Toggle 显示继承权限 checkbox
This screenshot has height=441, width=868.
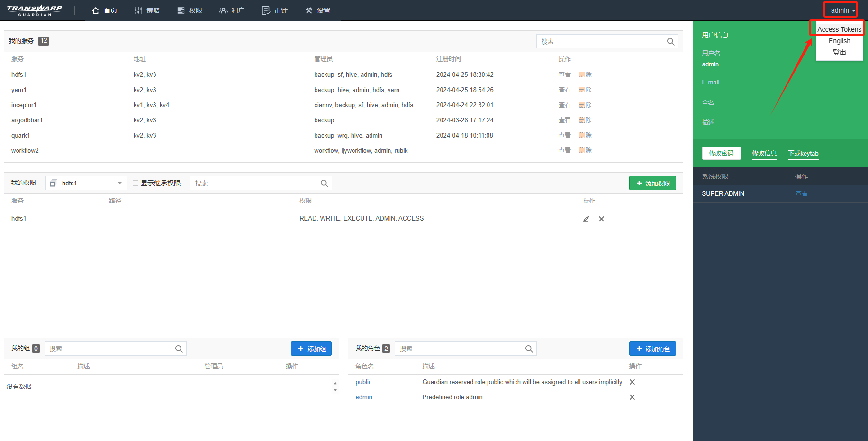pyautogui.click(x=136, y=183)
